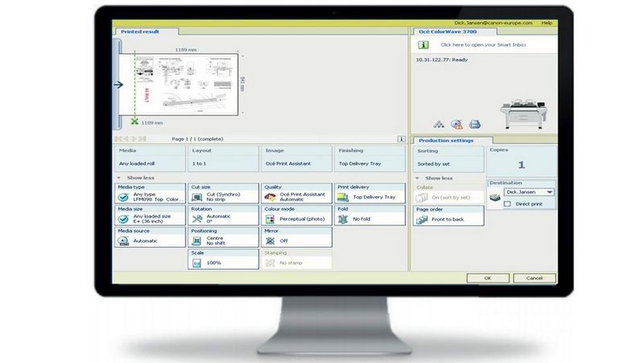Click the Colour mode Perceptual icon
This screenshot has width=644, height=363.
(x=270, y=218)
